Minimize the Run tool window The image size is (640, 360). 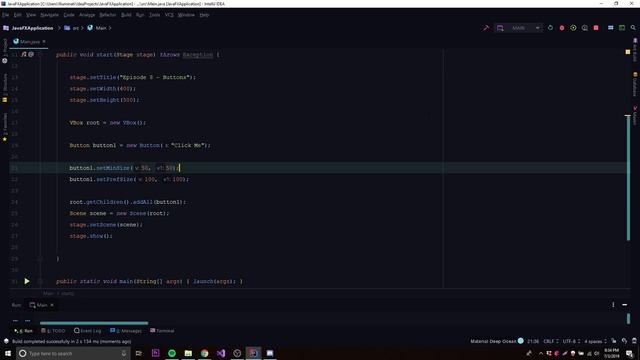pyautogui.click(x=624, y=304)
